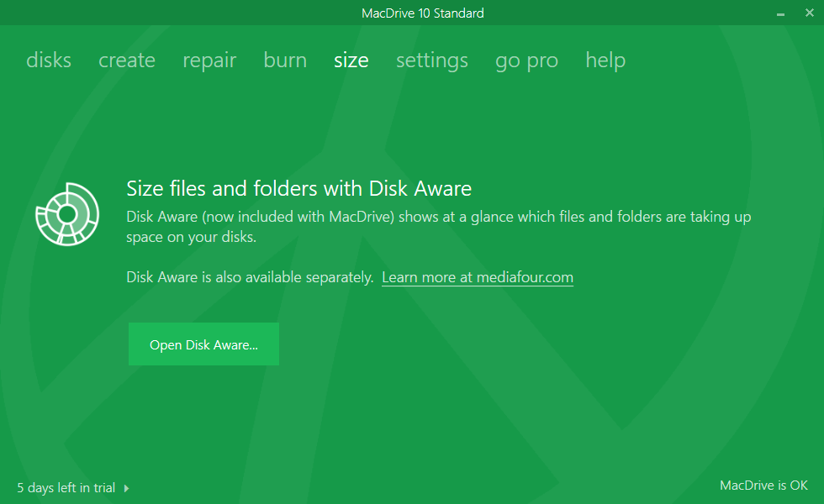The image size is (824, 504).
Task: Click the active size tab
Action: 351,60
